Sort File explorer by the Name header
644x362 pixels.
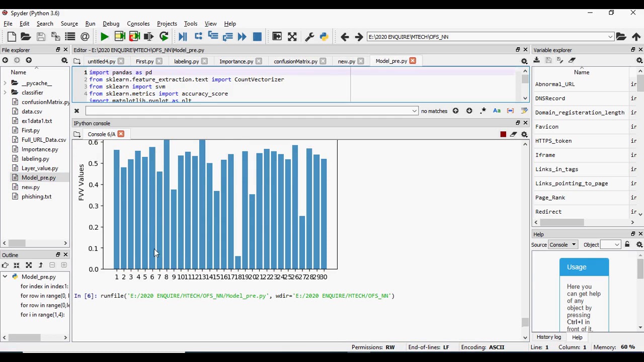pyautogui.click(x=18, y=72)
